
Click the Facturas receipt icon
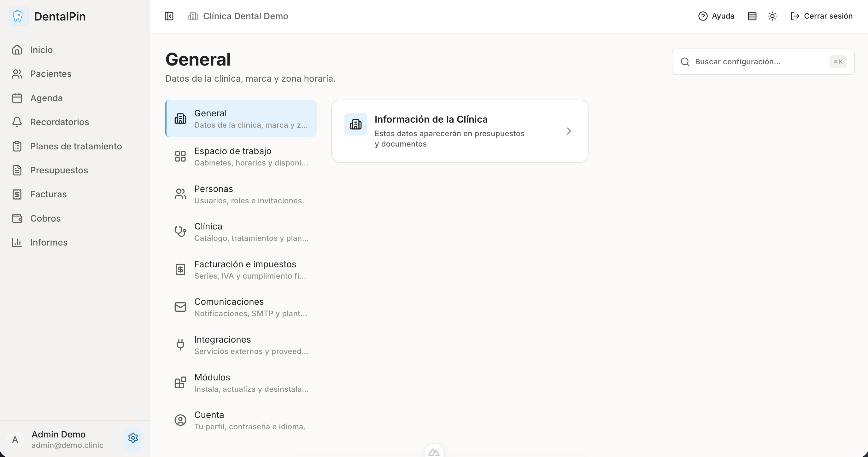(17, 194)
